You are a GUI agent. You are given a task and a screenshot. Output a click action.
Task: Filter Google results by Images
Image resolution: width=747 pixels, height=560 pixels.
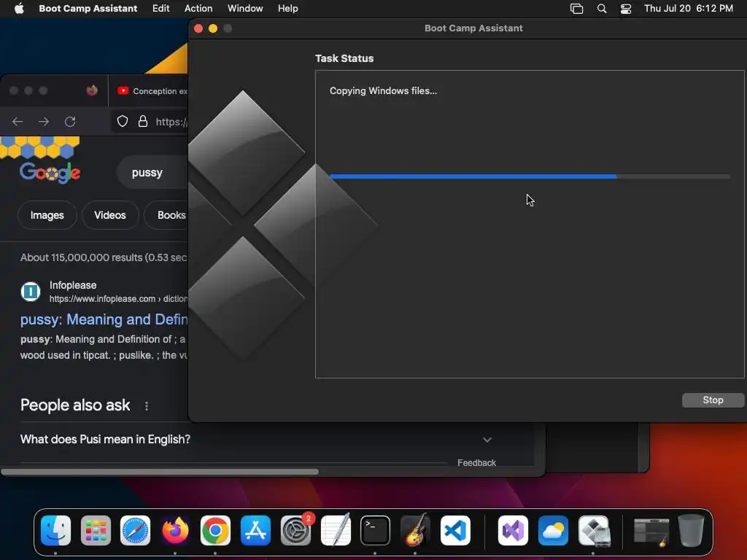click(47, 215)
